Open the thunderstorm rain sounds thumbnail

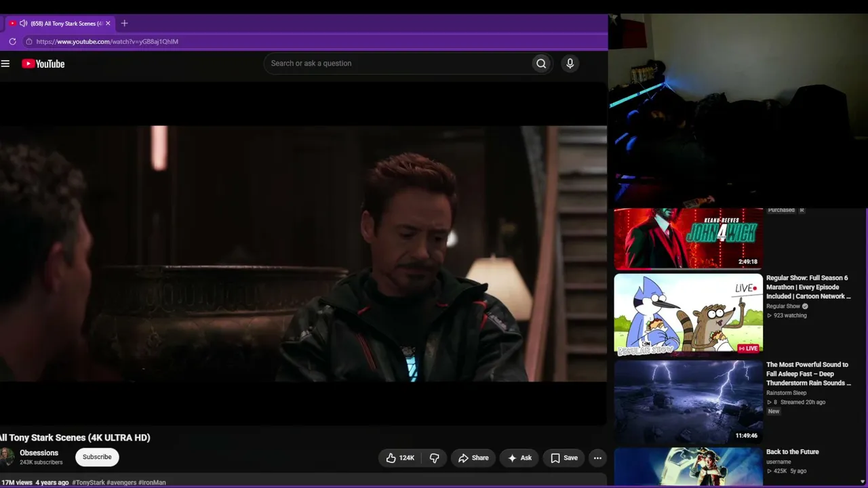tap(688, 402)
